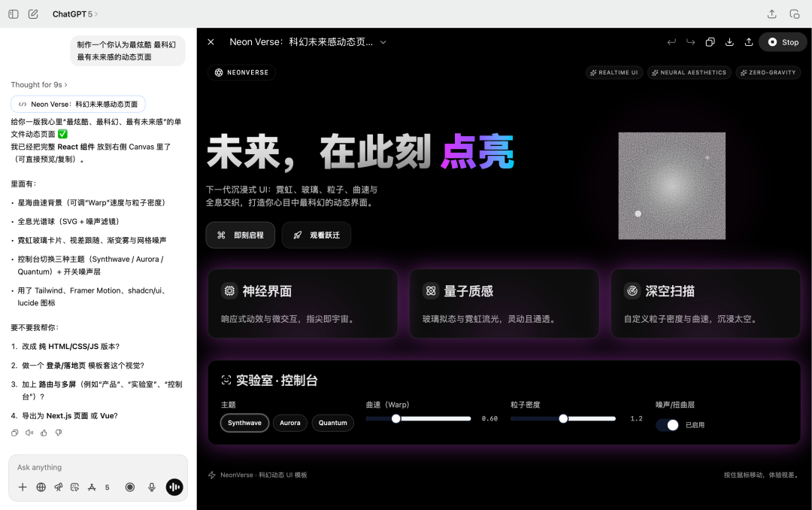The image size is (812, 510).
Task: Toggle the 噪声/扭曲层 switch off
Action: click(x=667, y=425)
